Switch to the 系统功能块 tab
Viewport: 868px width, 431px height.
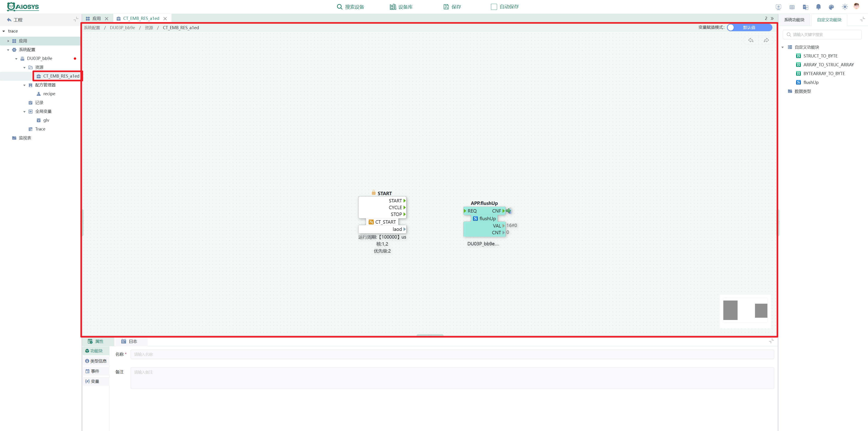(794, 20)
